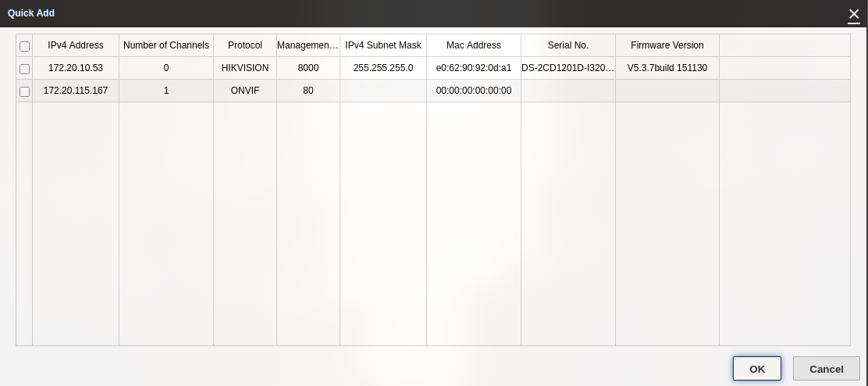
Task: Click the Mac Address column header
Action: point(474,45)
